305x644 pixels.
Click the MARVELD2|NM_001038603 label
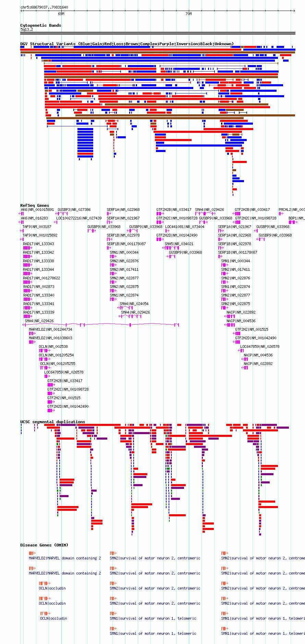[50, 338]
